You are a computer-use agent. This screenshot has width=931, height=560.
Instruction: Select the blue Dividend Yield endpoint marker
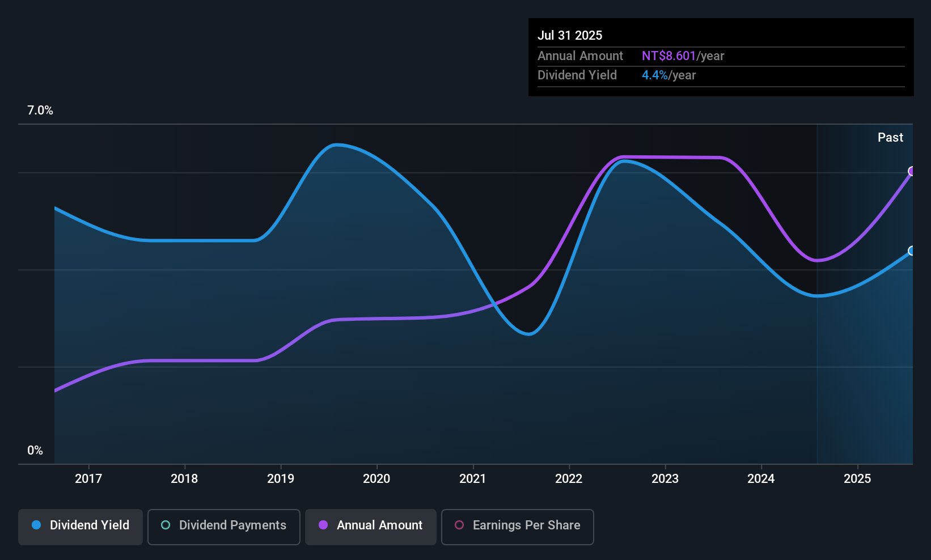click(x=912, y=251)
